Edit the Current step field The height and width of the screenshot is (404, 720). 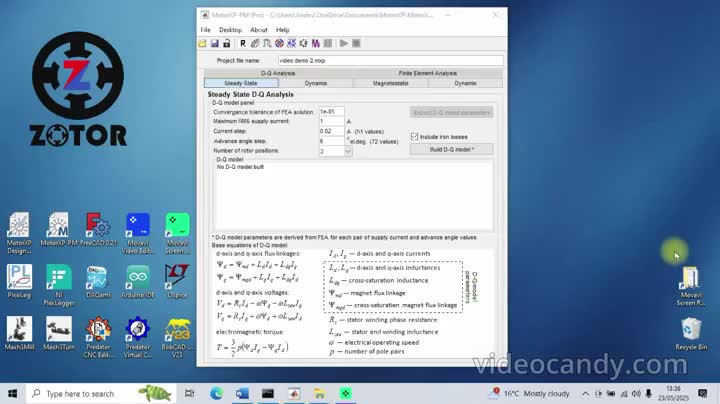coord(332,131)
